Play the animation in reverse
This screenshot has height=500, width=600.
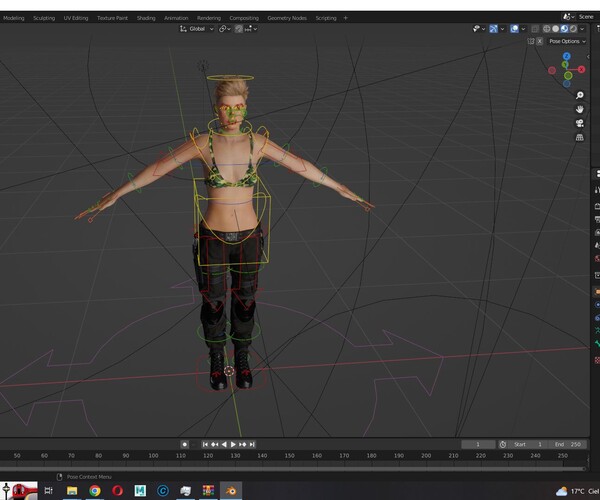tap(224, 444)
